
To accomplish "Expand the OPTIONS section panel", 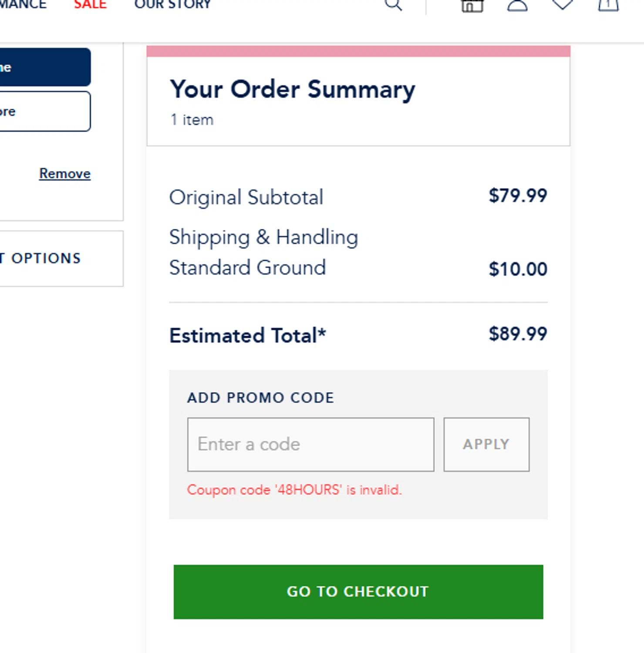I will (x=61, y=258).
